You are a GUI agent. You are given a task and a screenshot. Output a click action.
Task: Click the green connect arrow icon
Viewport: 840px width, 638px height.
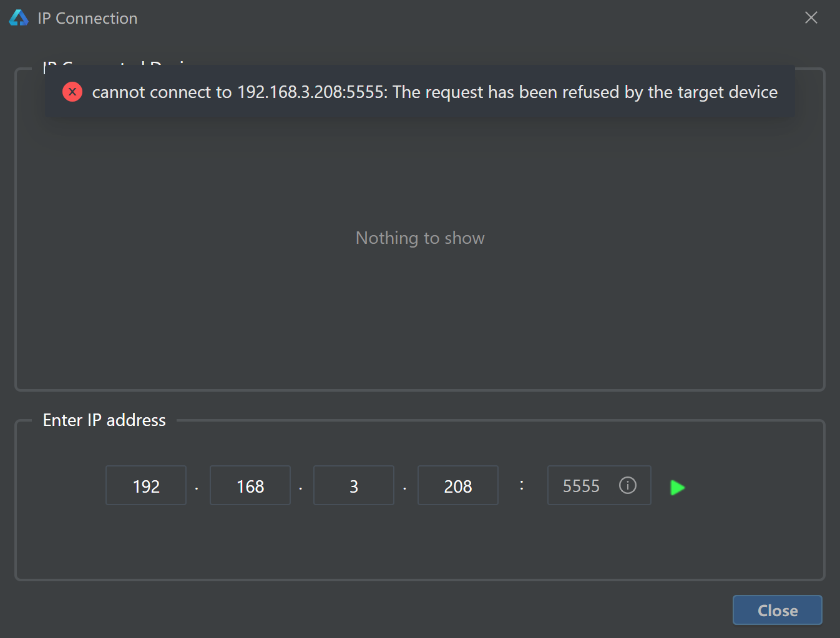677,487
